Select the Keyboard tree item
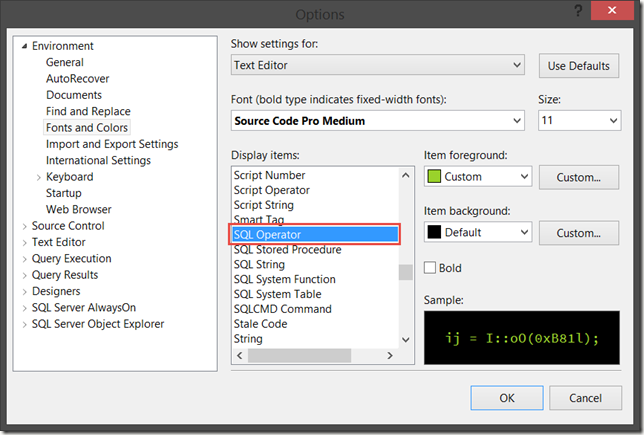This screenshot has height=435, width=644. pyautogui.click(x=70, y=177)
